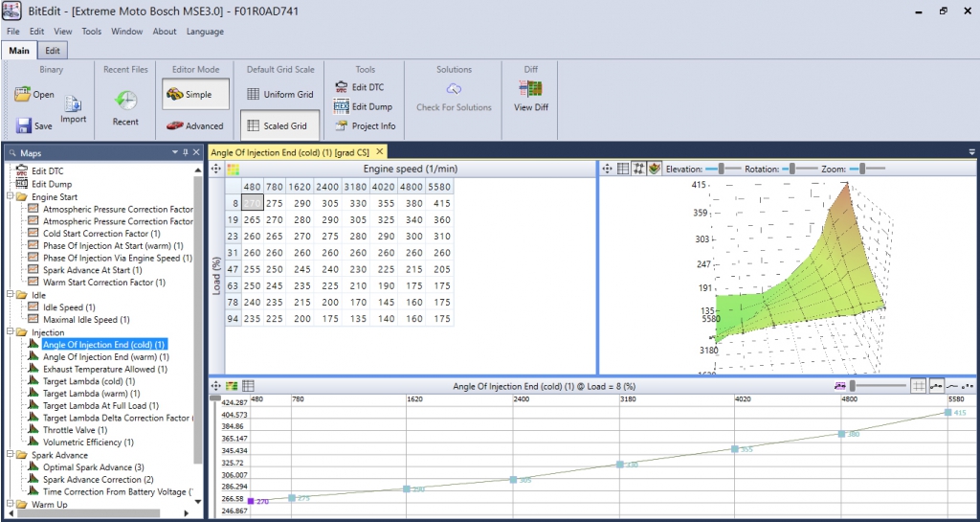Open the File menu
The width and height of the screenshot is (980, 522).
(x=13, y=32)
